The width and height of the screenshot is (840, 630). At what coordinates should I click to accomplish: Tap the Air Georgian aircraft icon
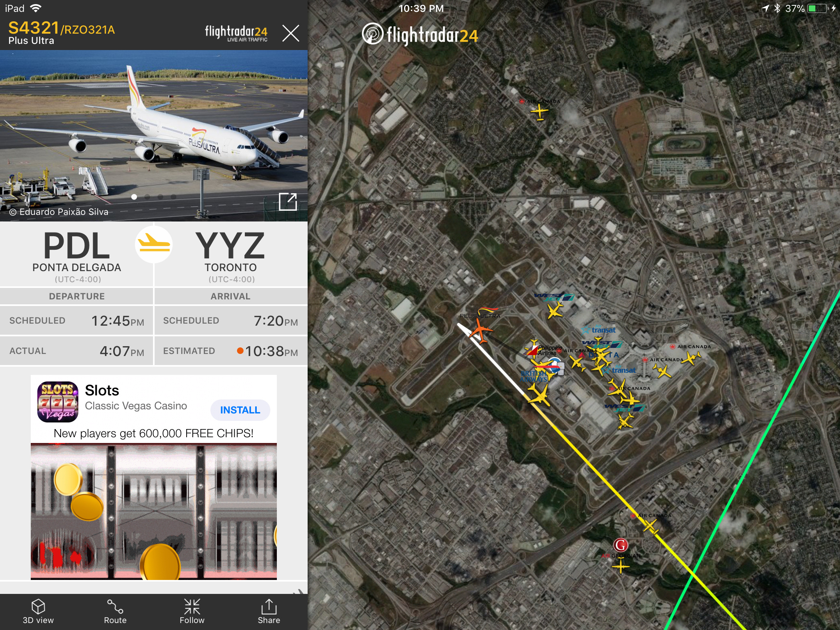tap(621, 567)
